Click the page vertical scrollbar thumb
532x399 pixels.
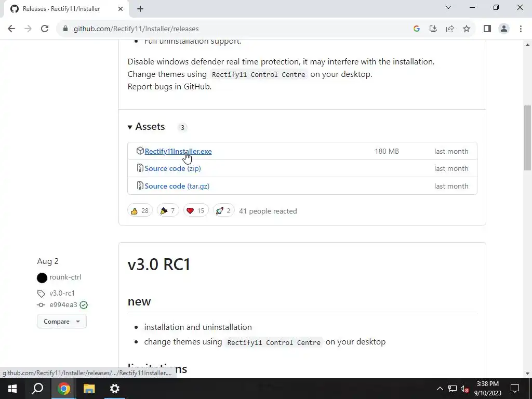(x=527, y=137)
